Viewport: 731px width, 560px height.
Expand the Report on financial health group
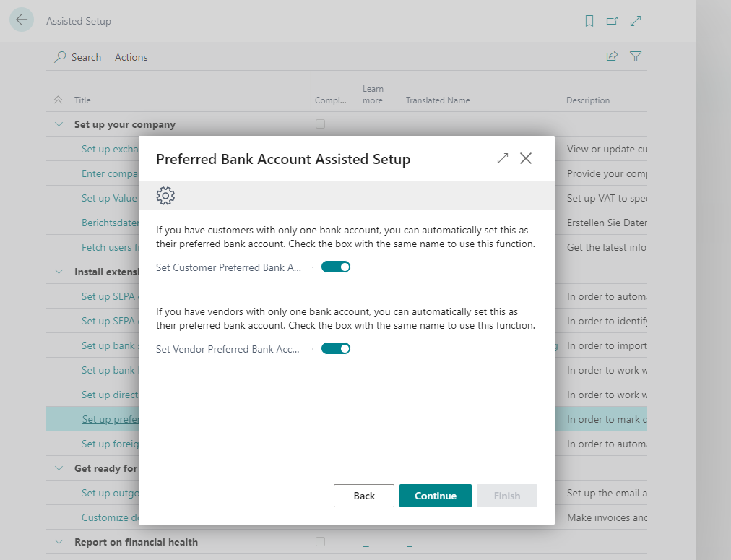pyautogui.click(x=59, y=541)
